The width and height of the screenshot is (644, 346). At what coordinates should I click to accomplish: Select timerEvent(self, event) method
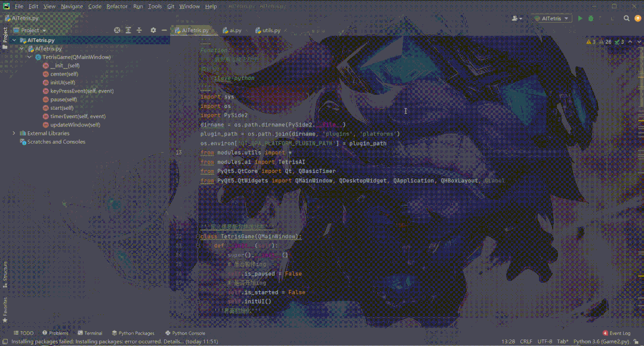74,116
